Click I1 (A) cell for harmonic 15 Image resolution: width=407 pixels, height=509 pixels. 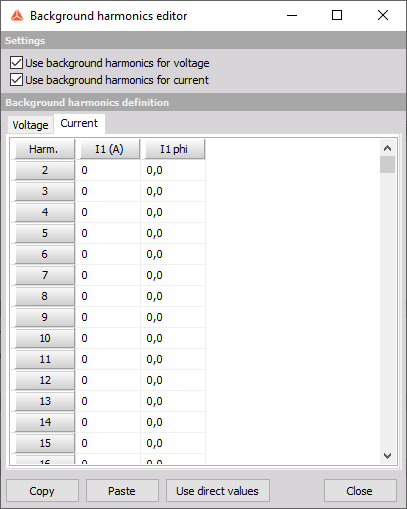(108, 443)
